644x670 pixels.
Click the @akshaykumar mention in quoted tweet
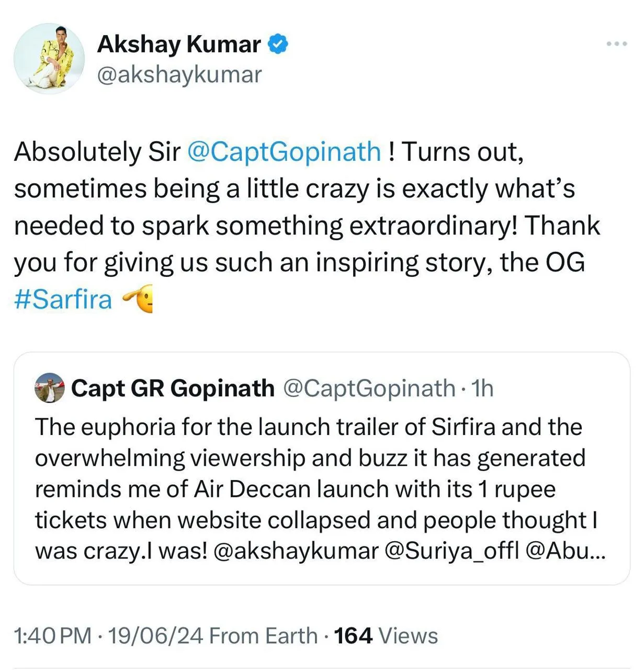[x=296, y=551]
